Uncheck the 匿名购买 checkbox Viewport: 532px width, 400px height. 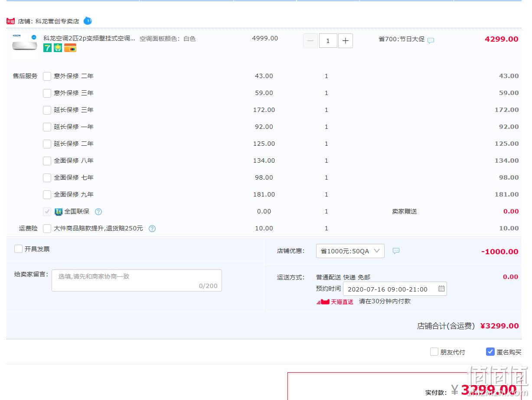(490, 352)
